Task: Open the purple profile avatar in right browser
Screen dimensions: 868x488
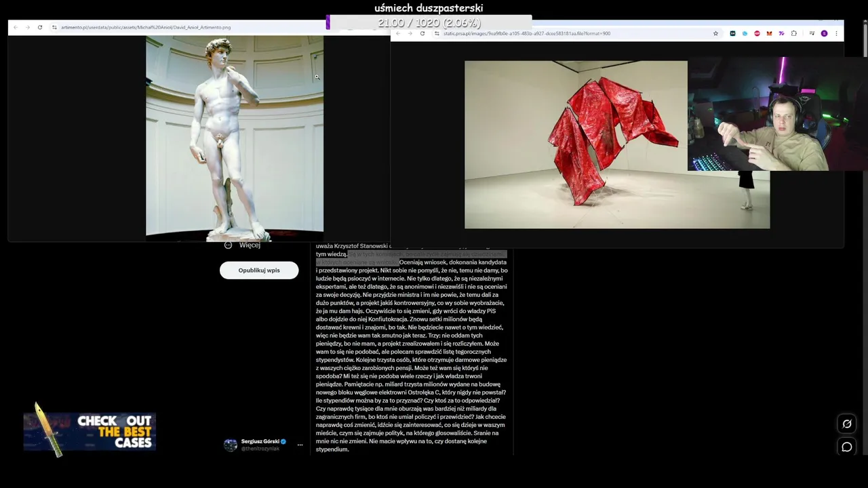Action: click(x=825, y=33)
